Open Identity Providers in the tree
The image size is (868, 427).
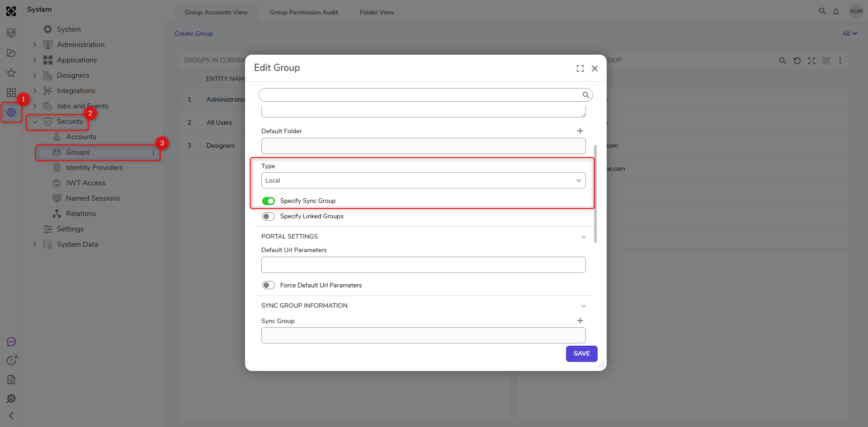point(94,168)
